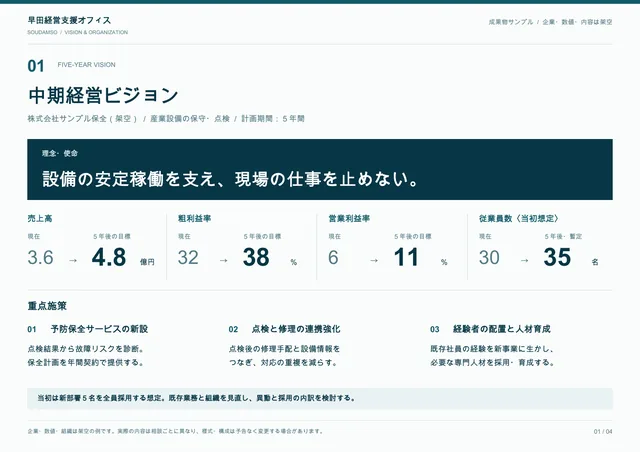Select '産業設備の保守・点検' in the subtitle
The height and width of the screenshot is (452, 640).
tap(190, 119)
